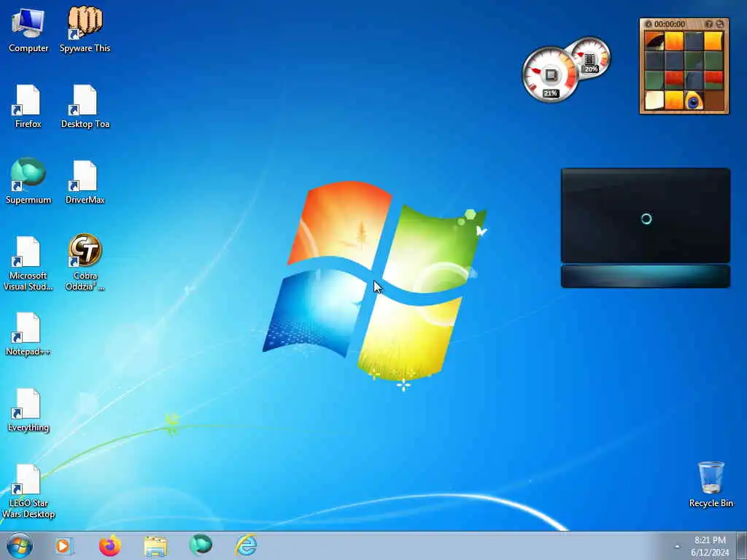Open Firefox from the taskbar
747x560 pixels.
109,545
